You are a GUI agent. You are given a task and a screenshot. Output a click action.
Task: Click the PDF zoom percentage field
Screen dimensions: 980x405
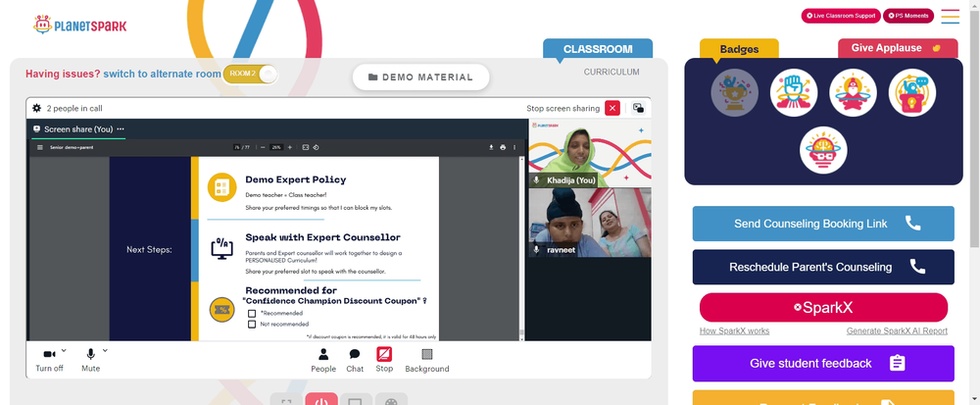point(276,147)
